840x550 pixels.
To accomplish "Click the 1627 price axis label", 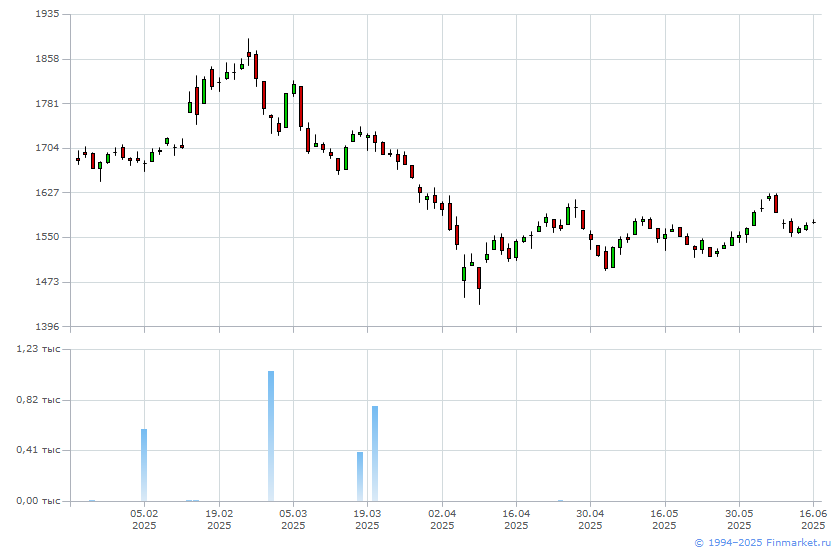I will [47, 192].
